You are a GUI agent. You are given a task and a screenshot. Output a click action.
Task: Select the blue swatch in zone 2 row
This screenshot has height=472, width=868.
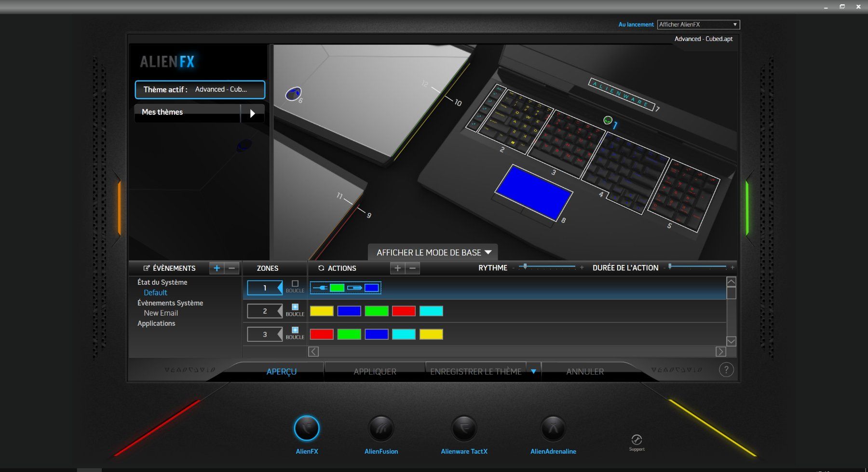(x=349, y=311)
